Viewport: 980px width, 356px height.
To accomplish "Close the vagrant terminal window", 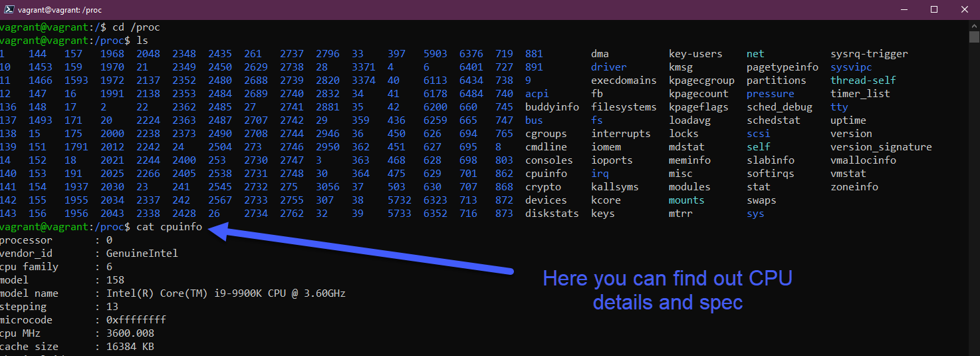I will [x=964, y=9].
